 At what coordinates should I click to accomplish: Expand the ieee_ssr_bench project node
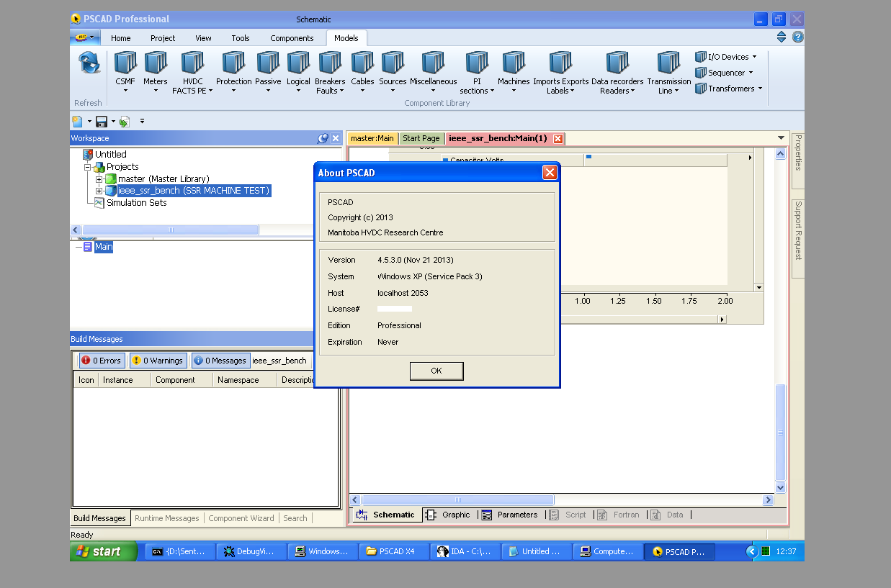pos(99,191)
